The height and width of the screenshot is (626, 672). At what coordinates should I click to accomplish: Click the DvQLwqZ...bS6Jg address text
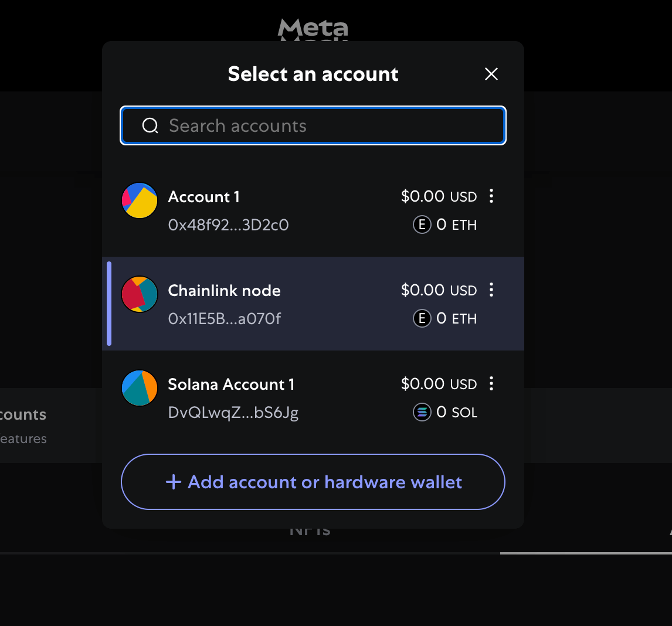tap(233, 413)
